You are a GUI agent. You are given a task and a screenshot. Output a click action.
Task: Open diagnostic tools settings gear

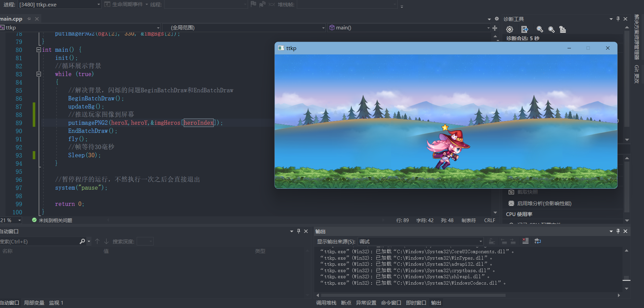coord(510,29)
